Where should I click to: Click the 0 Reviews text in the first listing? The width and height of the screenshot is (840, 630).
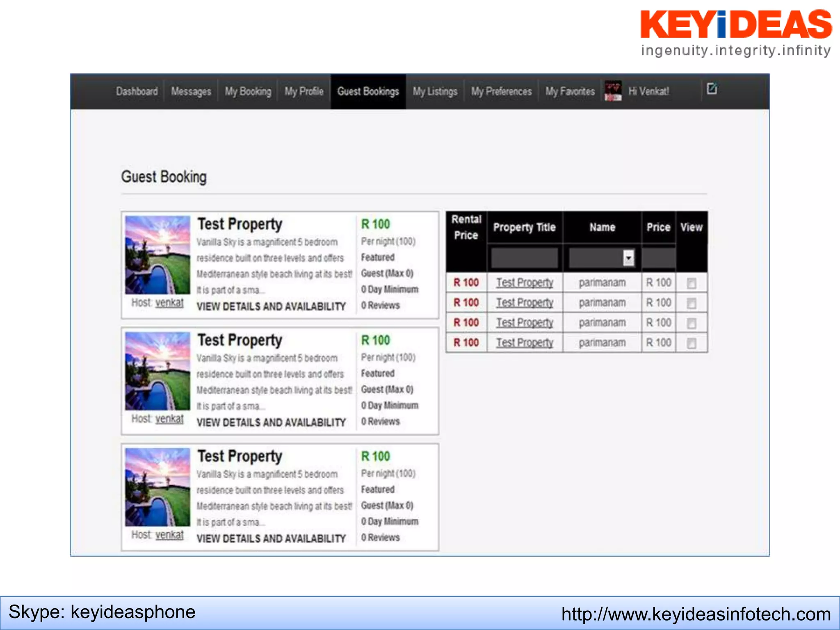(x=380, y=306)
